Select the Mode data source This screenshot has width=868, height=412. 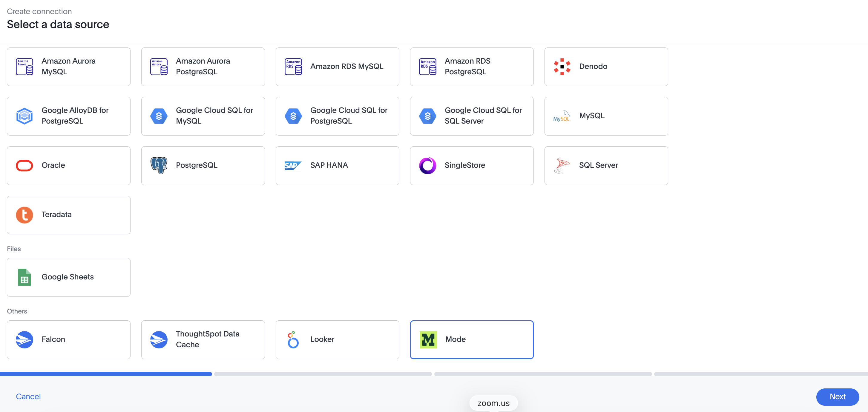[471, 339]
